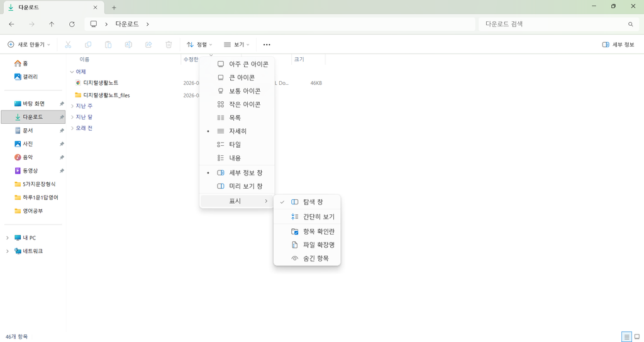
Task: Open a new tab with plus icon
Action: click(x=114, y=8)
